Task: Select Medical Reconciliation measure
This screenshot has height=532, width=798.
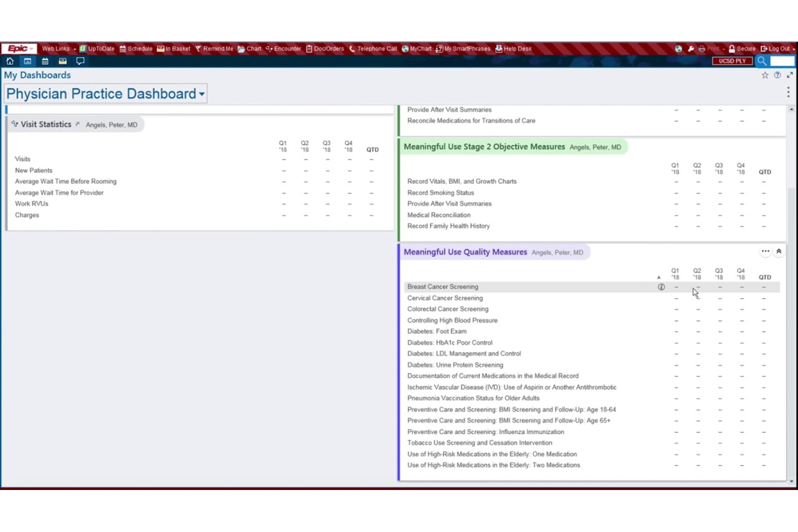Action: click(439, 215)
